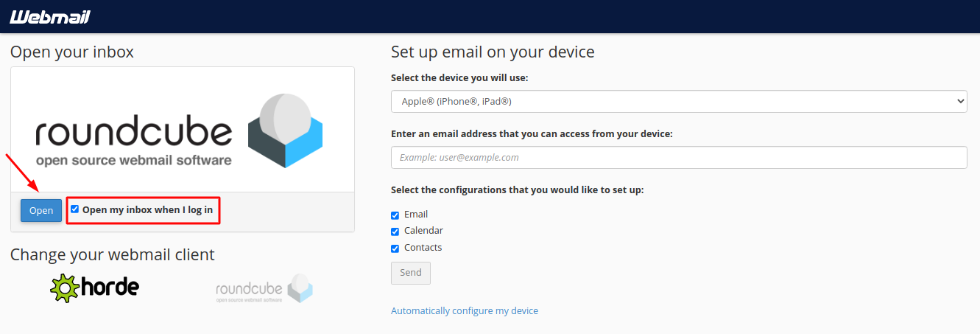Image resolution: width=980 pixels, height=334 pixels.
Task: Toggle 'Open my inbox when I log in'
Action: 74,209
